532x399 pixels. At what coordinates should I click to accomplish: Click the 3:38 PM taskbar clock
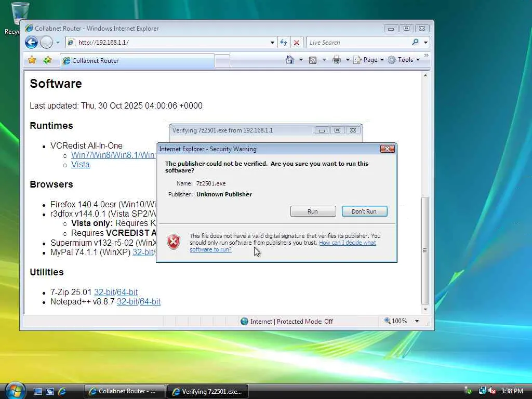512,391
